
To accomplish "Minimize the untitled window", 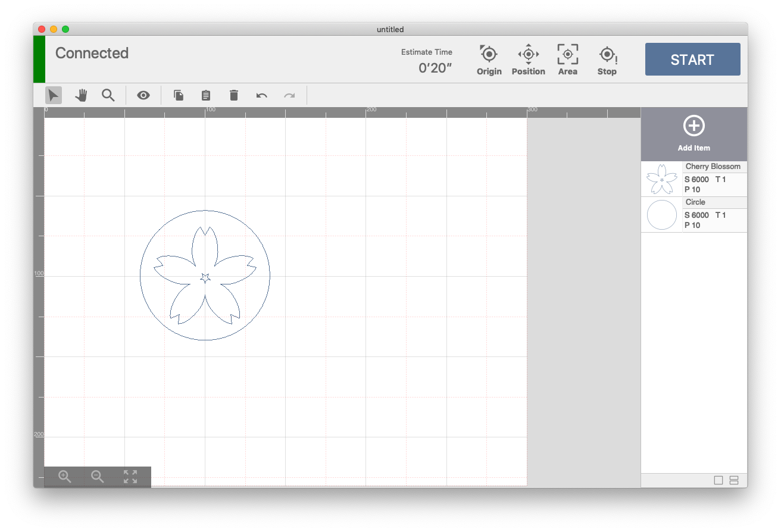I will pos(54,29).
